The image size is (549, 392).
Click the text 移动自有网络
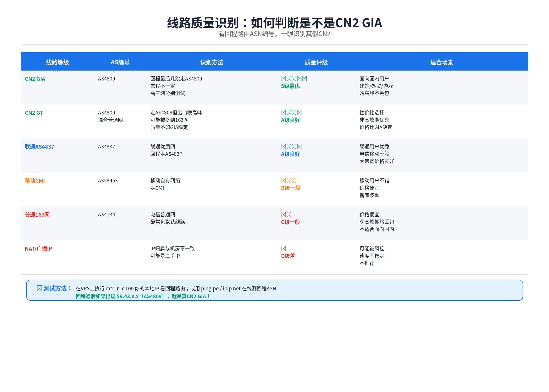click(165, 181)
